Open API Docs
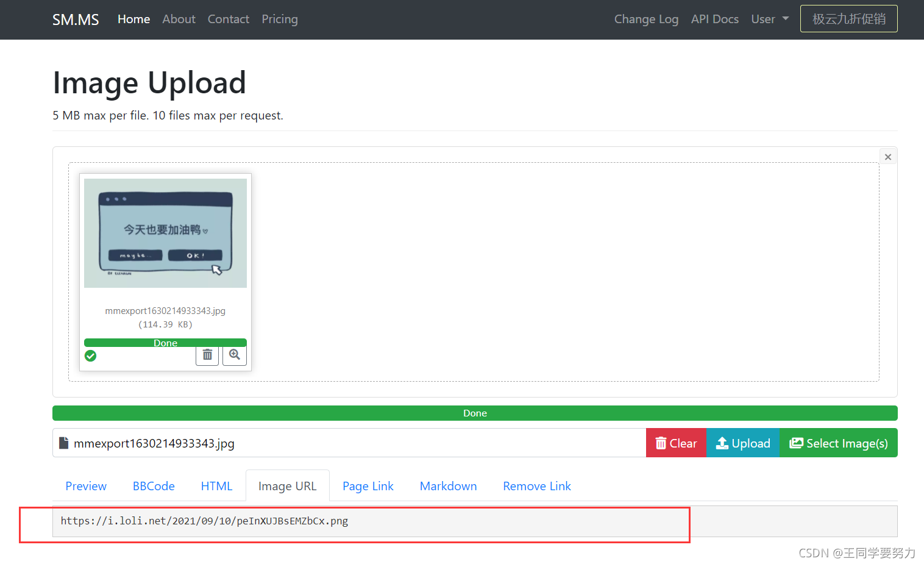The width and height of the screenshot is (924, 564). 715,19
